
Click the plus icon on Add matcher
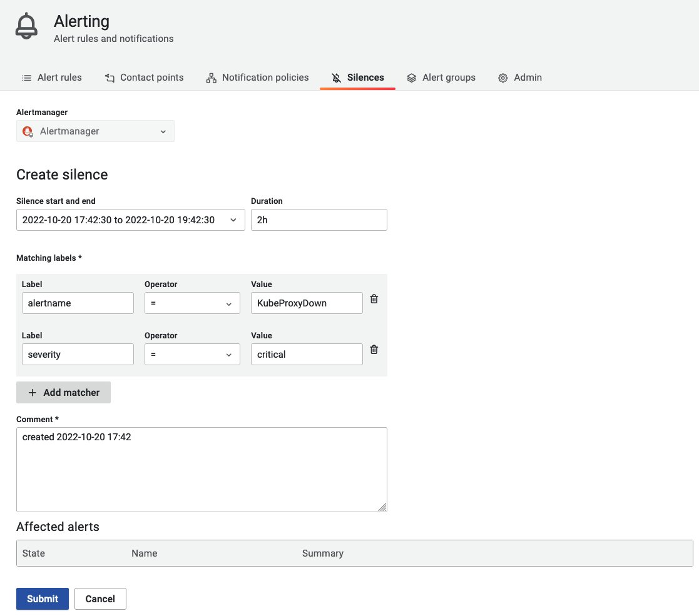tap(32, 392)
